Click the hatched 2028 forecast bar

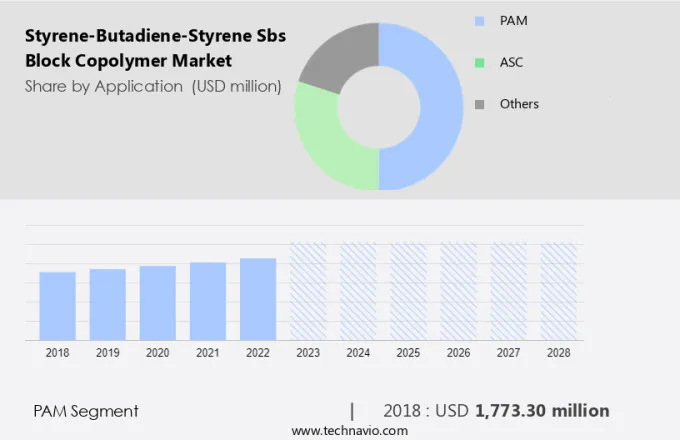point(558,291)
